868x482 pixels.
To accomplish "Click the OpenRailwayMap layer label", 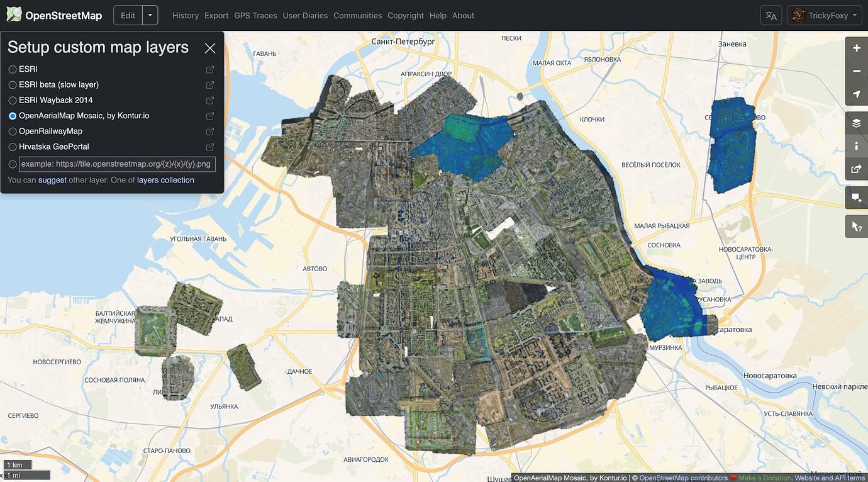I will point(50,132).
